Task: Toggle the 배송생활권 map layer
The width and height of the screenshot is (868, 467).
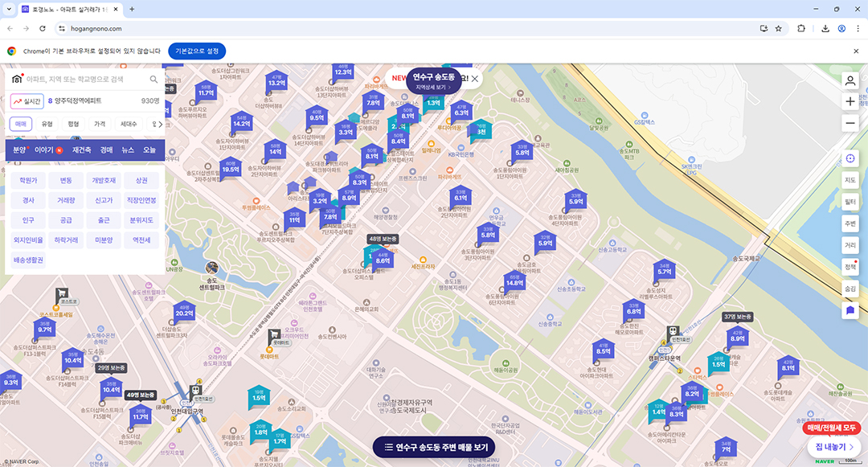Action: pyautogui.click(x=28, y=260)
